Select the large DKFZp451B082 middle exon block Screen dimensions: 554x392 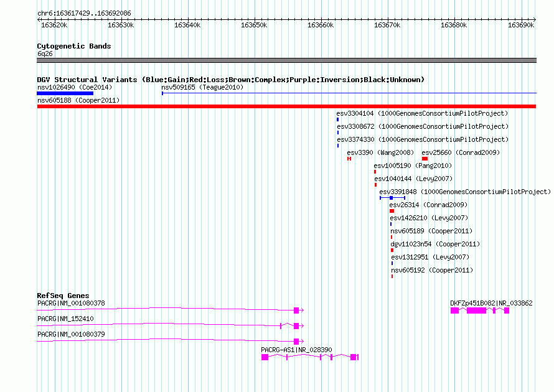click(x=476, y=310)
